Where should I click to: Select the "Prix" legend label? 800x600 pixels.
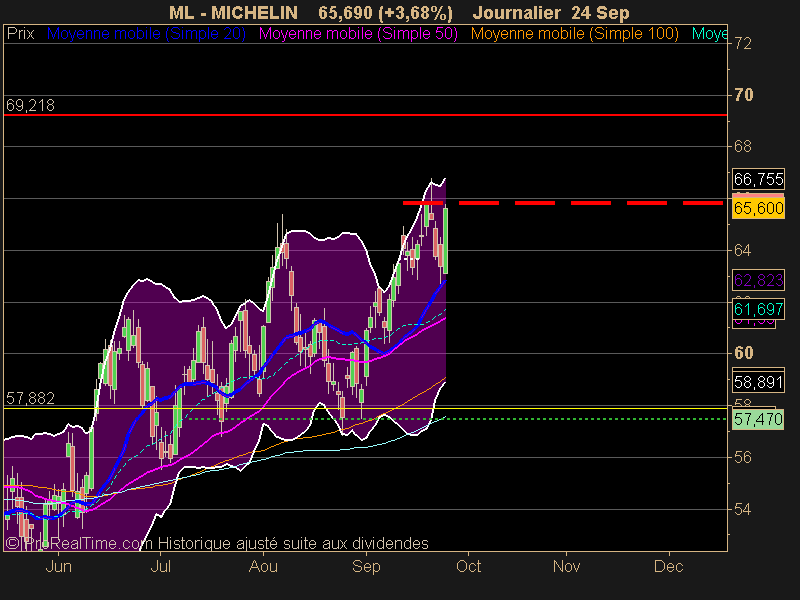click(x=20, y=34)
